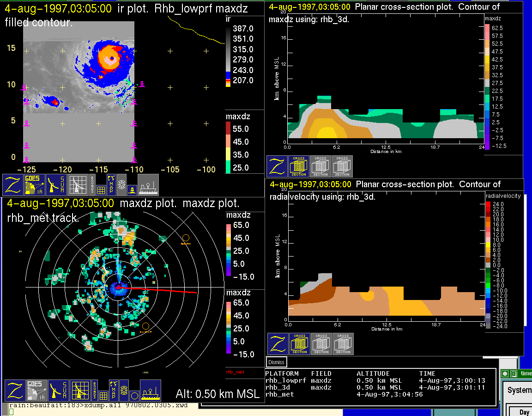Click the gray radar grid icon in the top-left plot toolbar
This screenshot has height=416, width=532.
(x=78, y=185)
